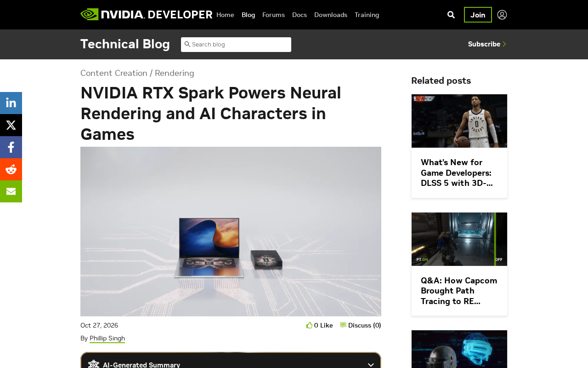This screenshot has height=368, width=588.
Task: Share the article via email icon
Action: coord(11,191)
